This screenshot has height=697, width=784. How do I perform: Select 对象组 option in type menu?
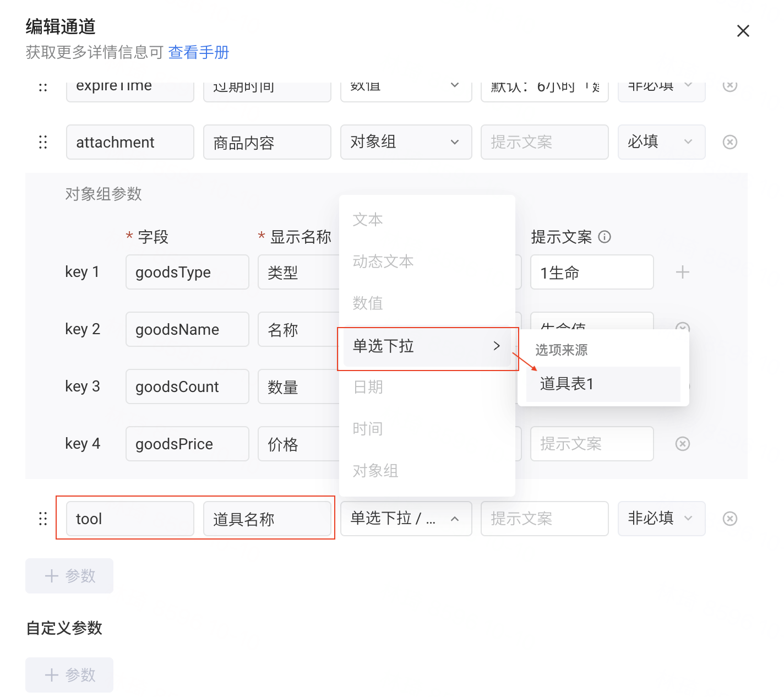(375, 471)
